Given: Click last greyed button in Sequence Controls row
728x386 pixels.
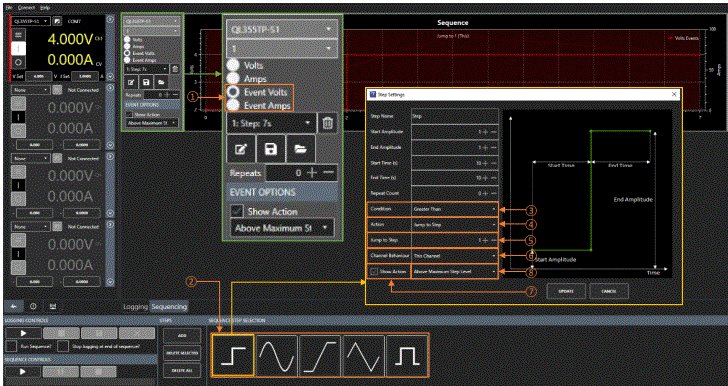Looking at the screenshot, I should [x=98, y=372].
